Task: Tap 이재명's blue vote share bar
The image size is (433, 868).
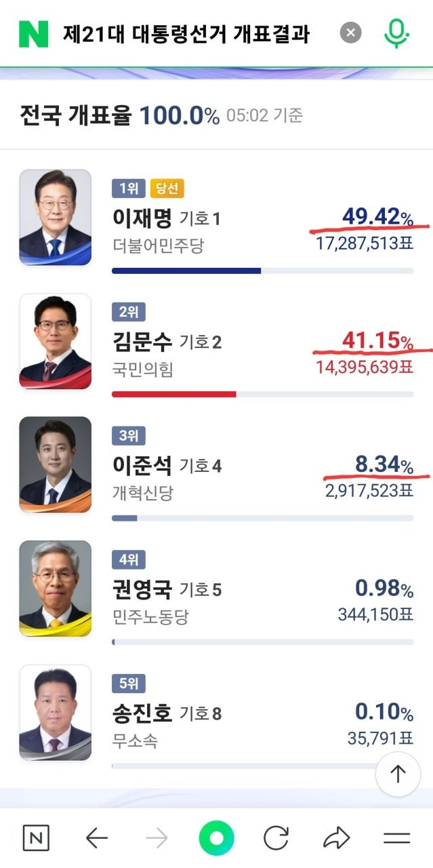Action: (x=186, y=271)
